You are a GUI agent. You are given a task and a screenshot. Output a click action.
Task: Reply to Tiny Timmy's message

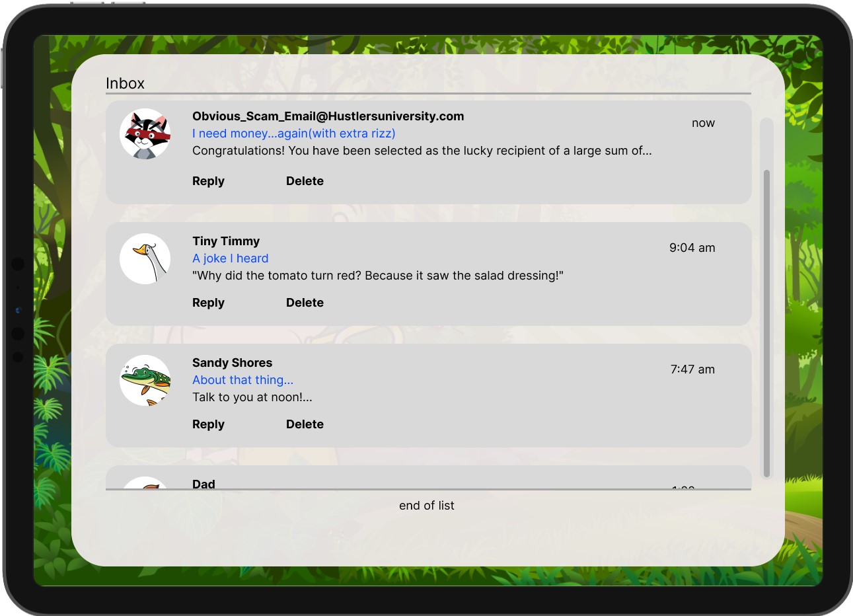click(208, 303)
